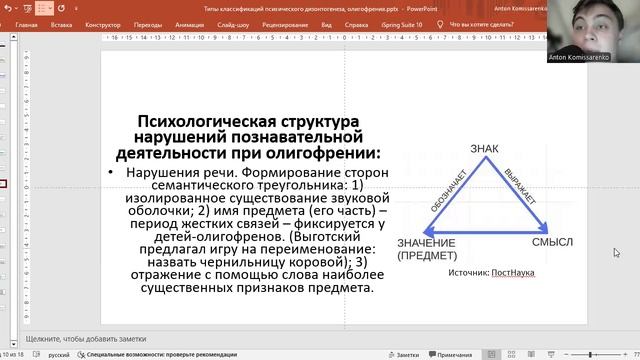This screenshot has height=360, width=640.
Task: Select the current slide thumbnail with red border
Action: (3, 184)
